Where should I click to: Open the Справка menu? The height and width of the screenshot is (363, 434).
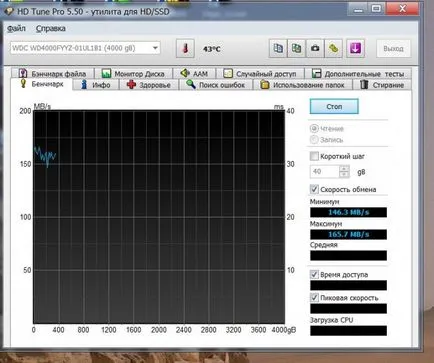[x=51, y=29]
